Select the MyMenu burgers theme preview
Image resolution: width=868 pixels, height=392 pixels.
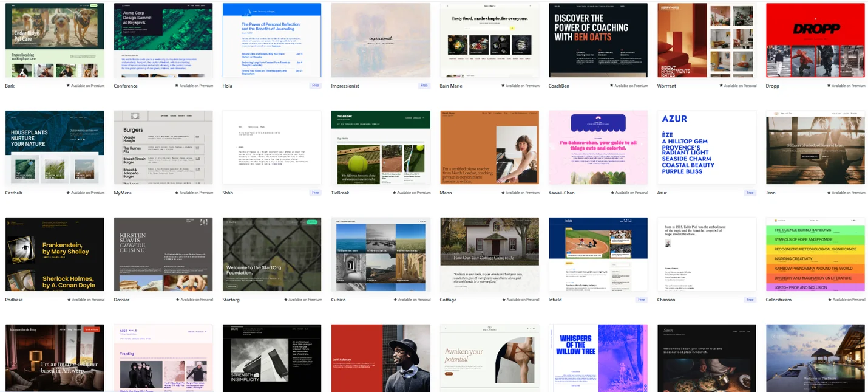pos(163,148)
